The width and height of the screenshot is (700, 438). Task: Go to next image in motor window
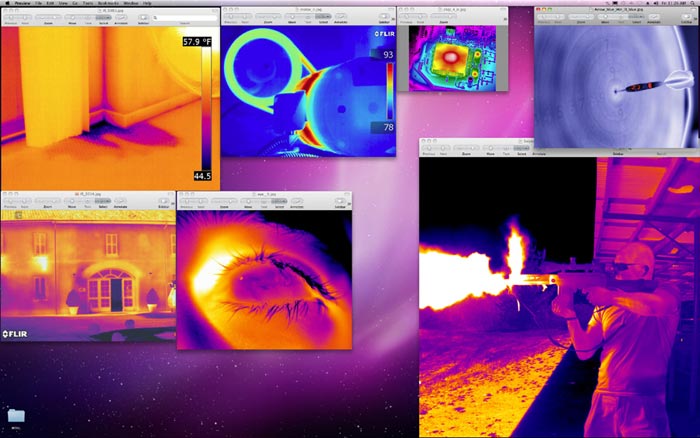pyautogui.click(x=245, y=17)
